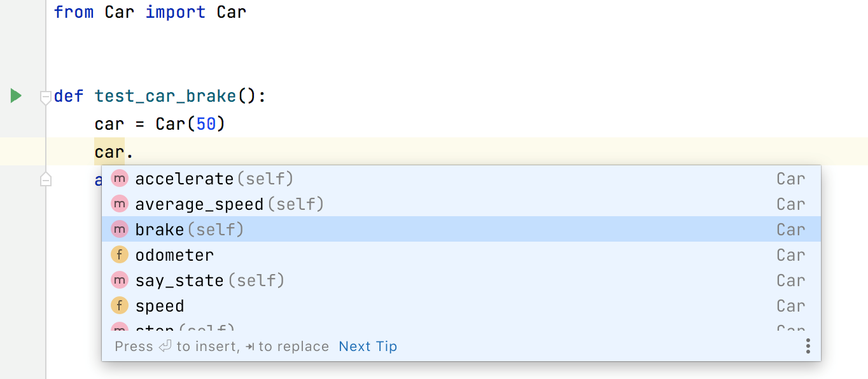The width and height of the screenshot is (868, 379).
Task: Click the field icon beside speed
Action: click(x=119, y=305)
